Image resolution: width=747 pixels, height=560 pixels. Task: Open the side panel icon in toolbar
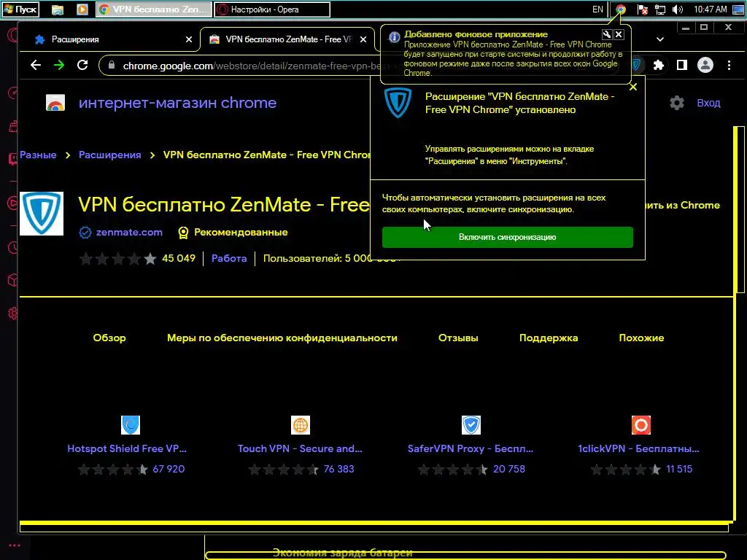pyautogui.click(x=682, y=65)
